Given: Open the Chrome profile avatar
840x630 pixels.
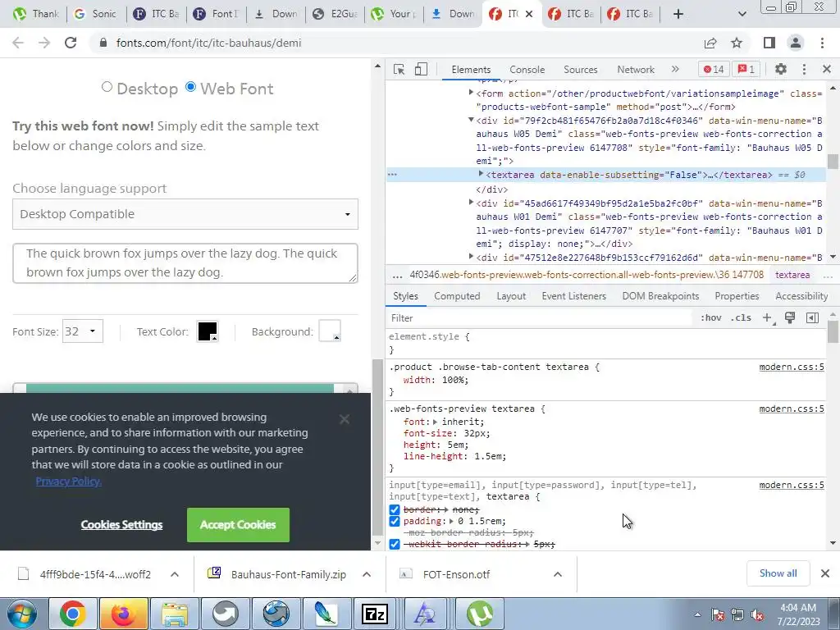Looking at the screenshot, I should click(796, 43).
